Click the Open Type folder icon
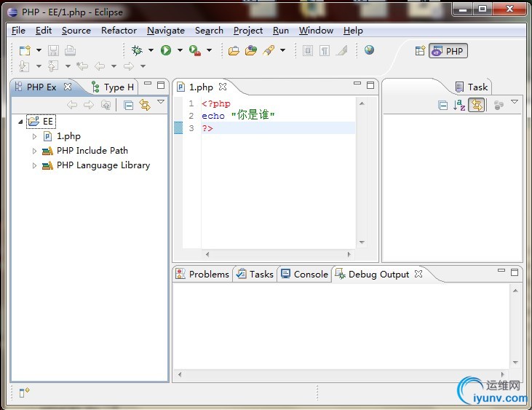532x410 pixels. point(234,51)
